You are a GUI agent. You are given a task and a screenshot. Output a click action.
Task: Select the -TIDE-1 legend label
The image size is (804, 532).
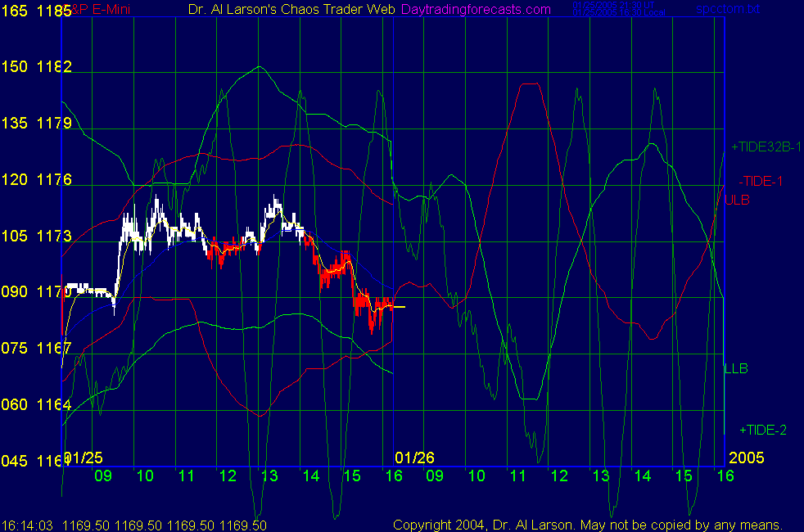[761, 181]
